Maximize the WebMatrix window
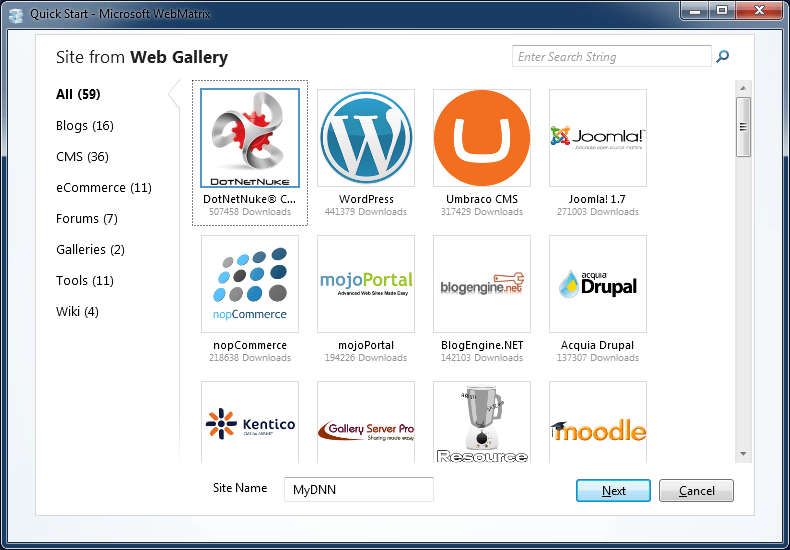The width and height of the screenshot is (790, 550). (722, 10)
